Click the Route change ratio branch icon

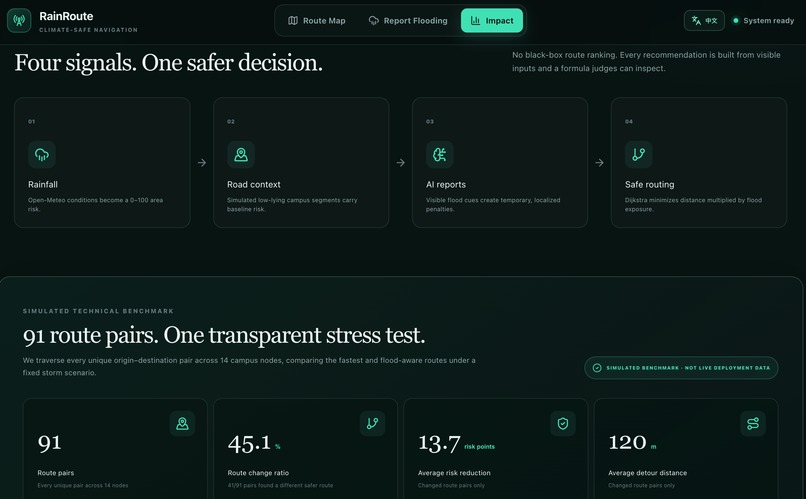pyautogui.click(x=373, y=423)
